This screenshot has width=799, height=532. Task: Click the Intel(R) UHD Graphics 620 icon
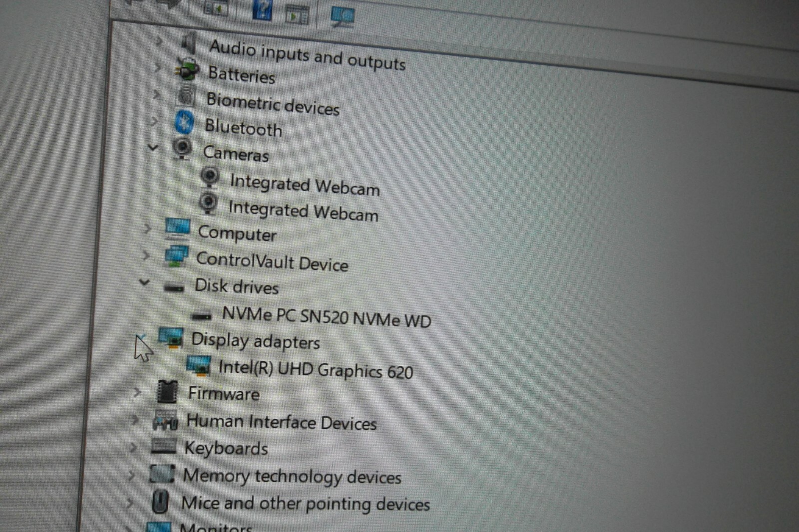point(198,366)
